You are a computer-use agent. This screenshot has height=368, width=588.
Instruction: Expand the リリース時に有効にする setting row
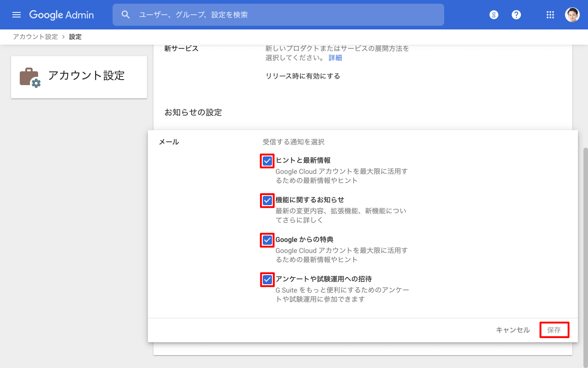(303, 76)
